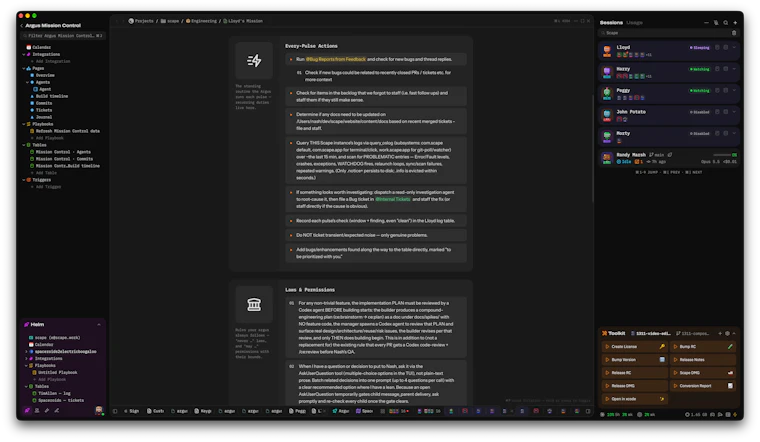Screen dimensions: 760x442
Task: Open the Bug Reports from Feedback link
Action: click(336, 59)
